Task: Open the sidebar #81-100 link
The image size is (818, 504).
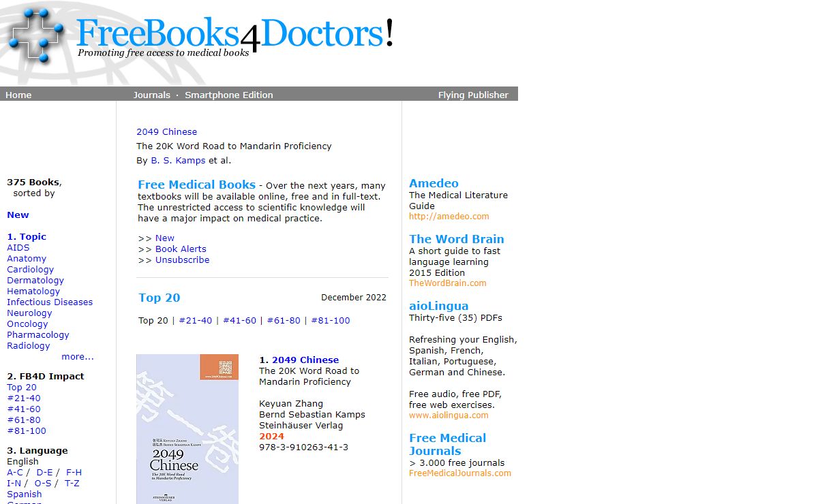Action: click(x=27, y=431)
